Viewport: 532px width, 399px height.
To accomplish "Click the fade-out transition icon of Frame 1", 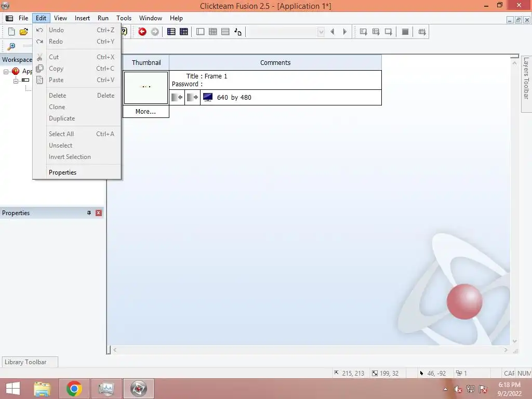I will (x=192, y=97).
